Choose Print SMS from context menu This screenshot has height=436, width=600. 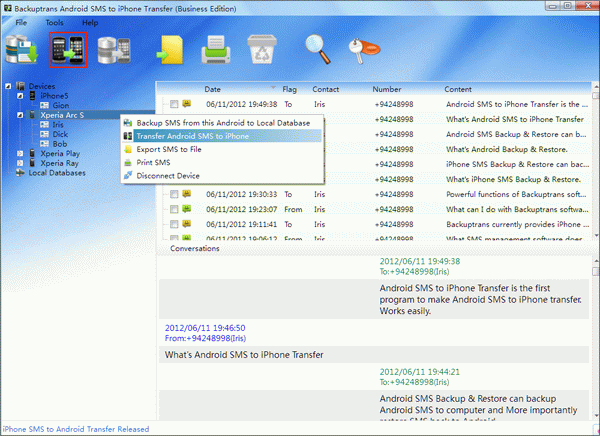point(223,163)
